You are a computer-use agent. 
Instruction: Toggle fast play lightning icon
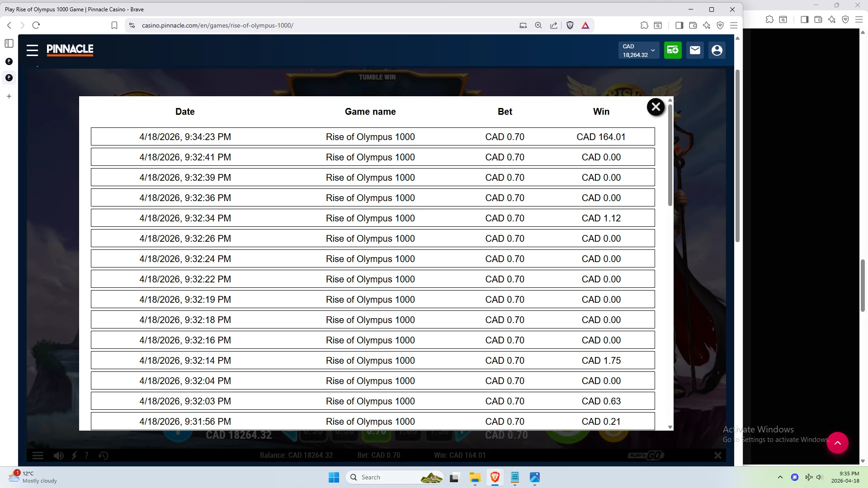click(75, 455)
